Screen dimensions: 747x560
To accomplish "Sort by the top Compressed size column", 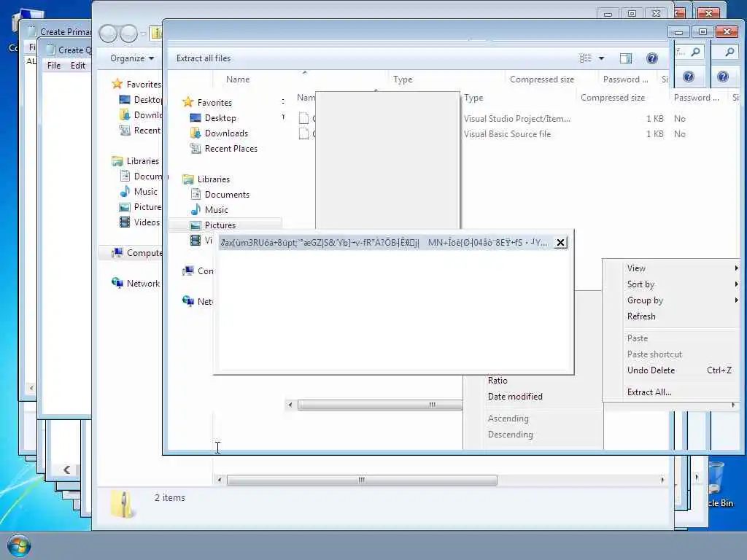I will pyautogui.click(x=542, y=79).
